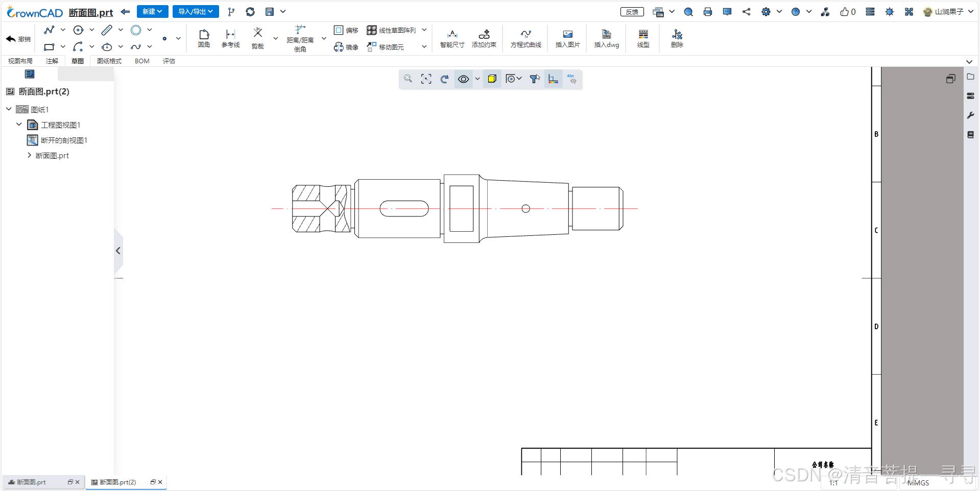Select the slot sketch tool
Image resolution: width=980 pixels, height=491 pixels.
[107, 30]
